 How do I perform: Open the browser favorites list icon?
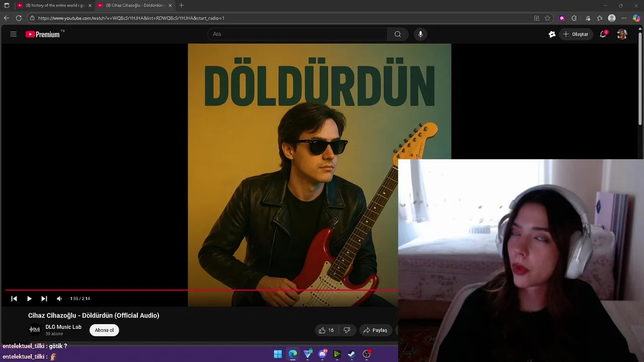tap(600, 18)
